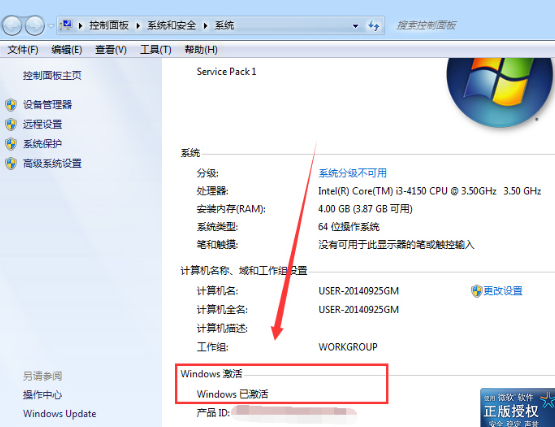Open 远程设置 link
Screen dimensions: 555x427
(42, 124)
